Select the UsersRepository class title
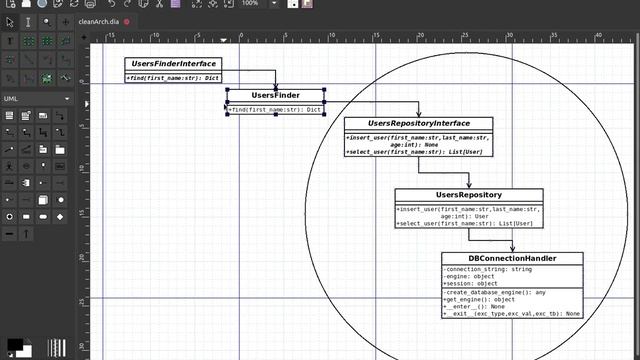The height and width of the screenshot is (360, 640). point(469,195)
